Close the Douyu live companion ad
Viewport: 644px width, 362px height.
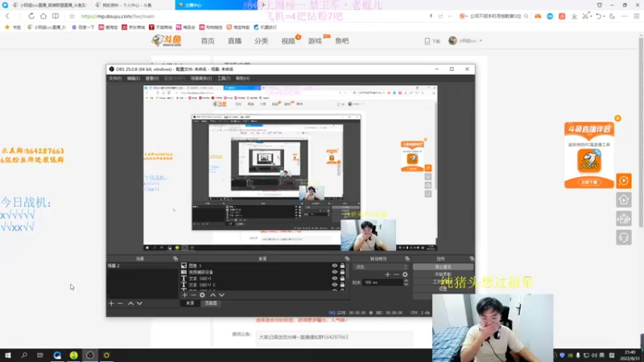[x=617, y=118]
